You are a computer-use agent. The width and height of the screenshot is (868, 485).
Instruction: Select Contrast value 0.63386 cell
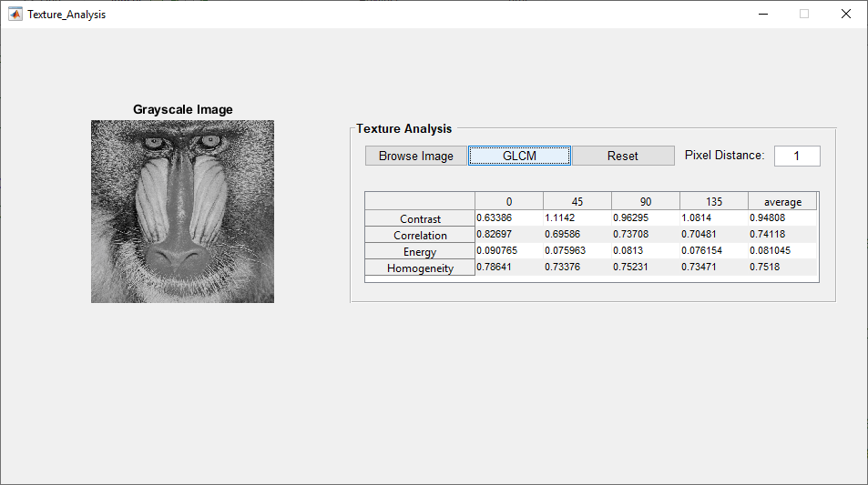(508, 218)
